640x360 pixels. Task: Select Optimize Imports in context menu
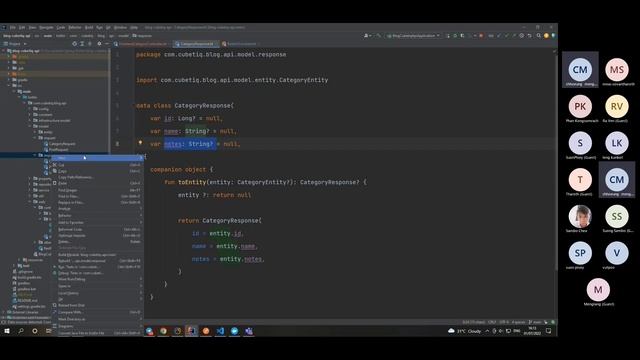[98, 236]
